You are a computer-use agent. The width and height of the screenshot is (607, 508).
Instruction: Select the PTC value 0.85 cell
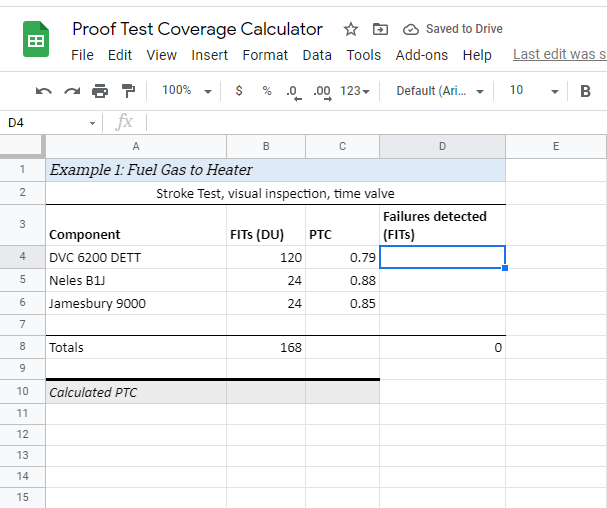coord(342,303)
